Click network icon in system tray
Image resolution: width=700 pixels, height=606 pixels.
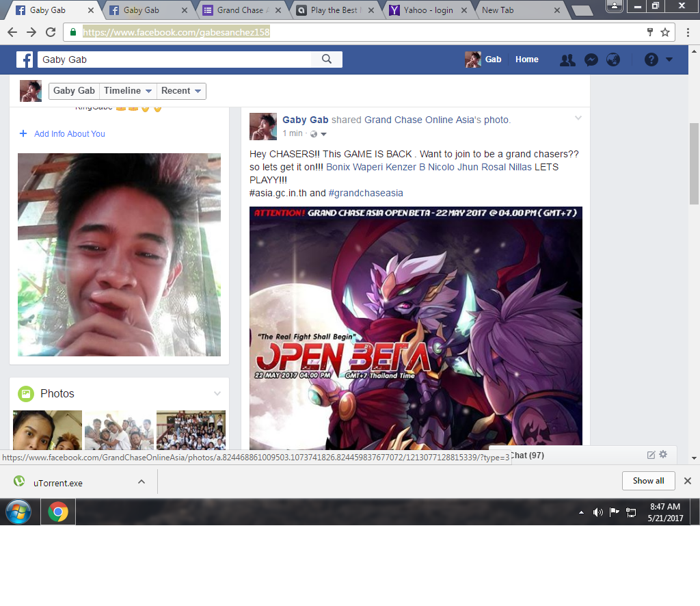coord(631,512)
